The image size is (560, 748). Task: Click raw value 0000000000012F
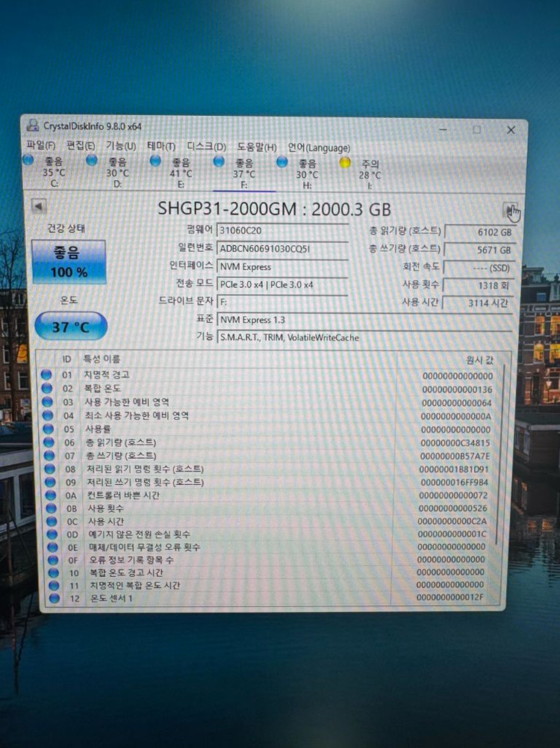(x=450, y=597)
